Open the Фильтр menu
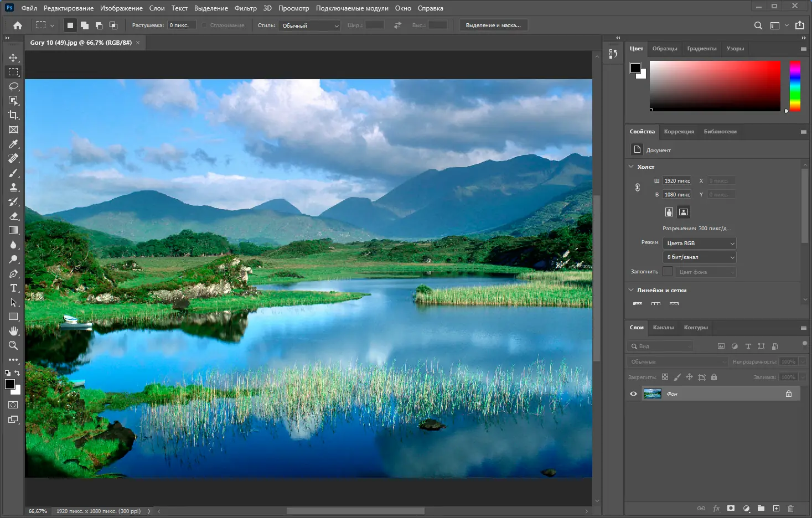The width and height of the screenshot is (812, 518). (x=245, y=8)
